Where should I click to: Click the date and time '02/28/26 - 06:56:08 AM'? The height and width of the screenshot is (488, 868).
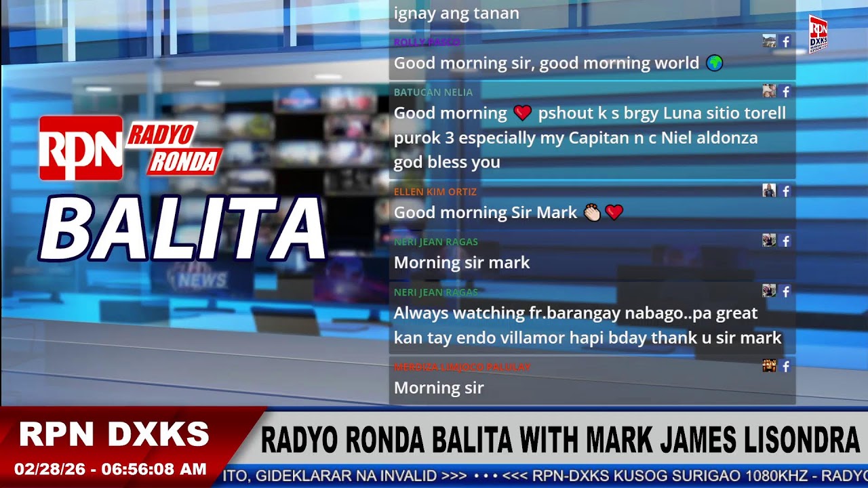coord(111,469)
